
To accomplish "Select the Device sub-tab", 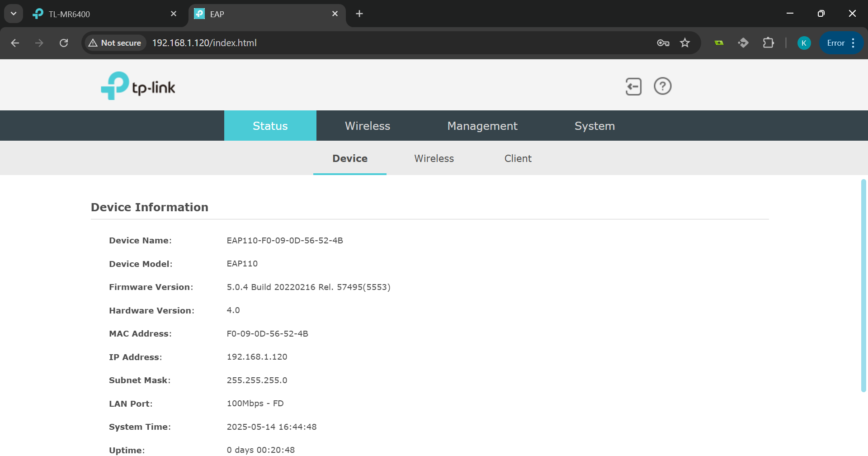I will [x=350, y=158].
